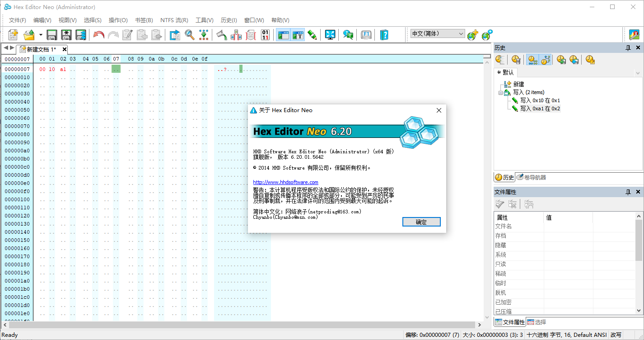The height and width of the screenshot is (340, 644).
Task: Close the 新建文档 1* tab
Action: [x=65, y=49]
